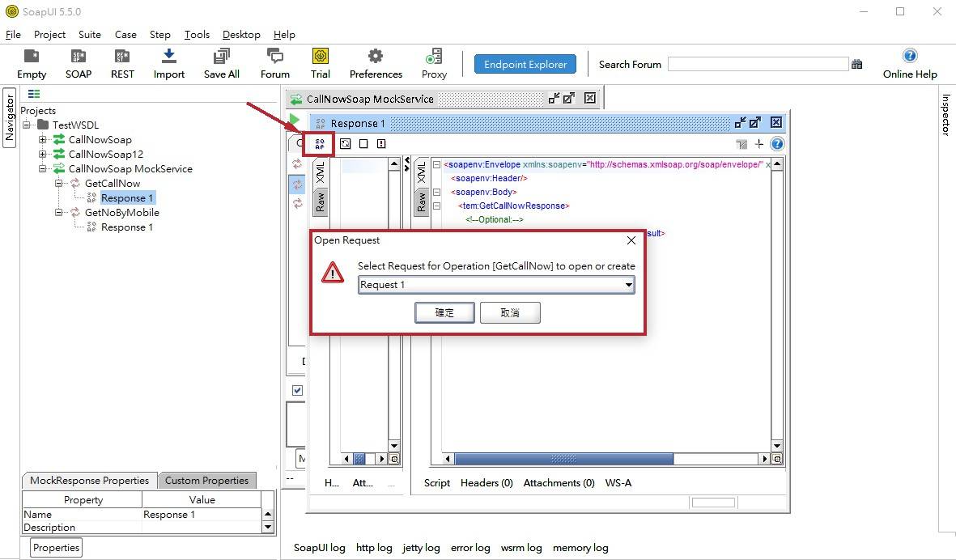
Task: Click the plus icon in the Response 1 toolbar
Action: click(759, 144)
